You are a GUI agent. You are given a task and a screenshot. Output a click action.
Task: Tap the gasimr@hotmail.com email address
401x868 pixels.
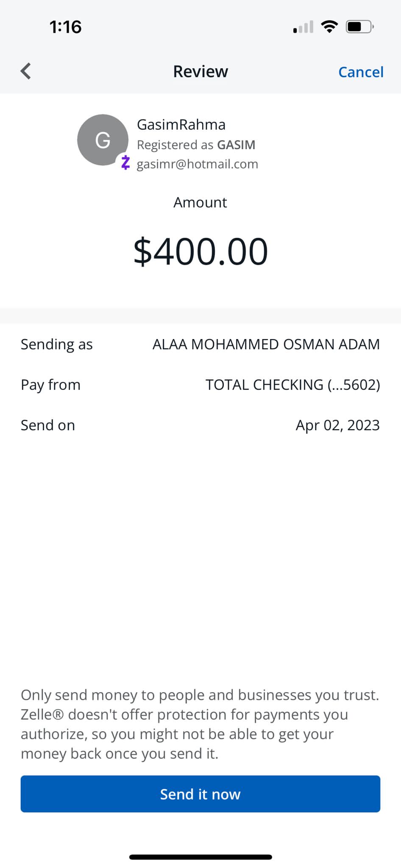pyautogui.click(x=197, y=164)
